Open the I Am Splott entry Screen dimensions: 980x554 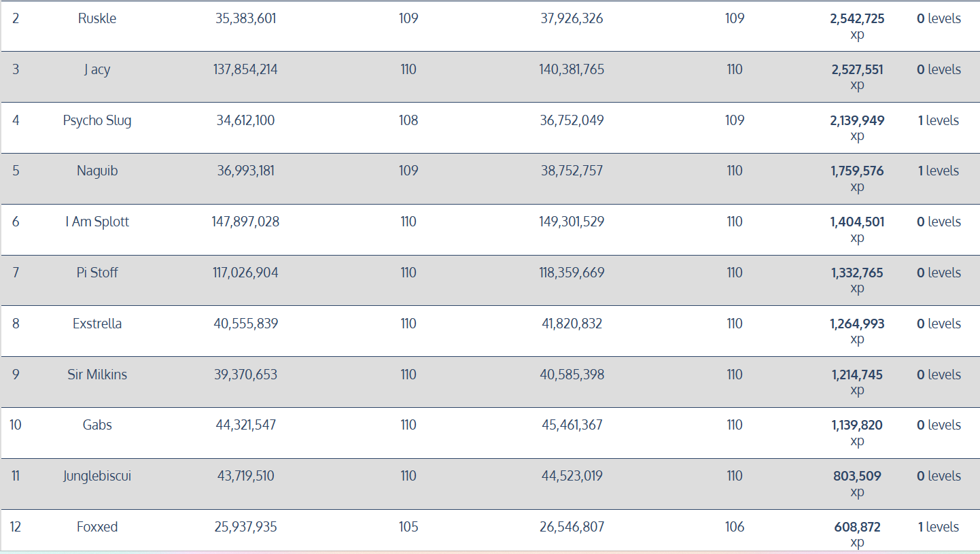coord(97,222)
